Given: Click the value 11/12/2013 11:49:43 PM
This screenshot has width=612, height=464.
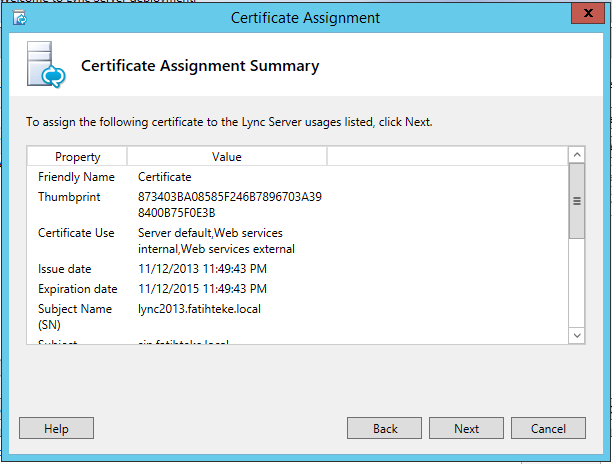Looking at the screenshot, I should pyautogui.click(x=202, y=269).
